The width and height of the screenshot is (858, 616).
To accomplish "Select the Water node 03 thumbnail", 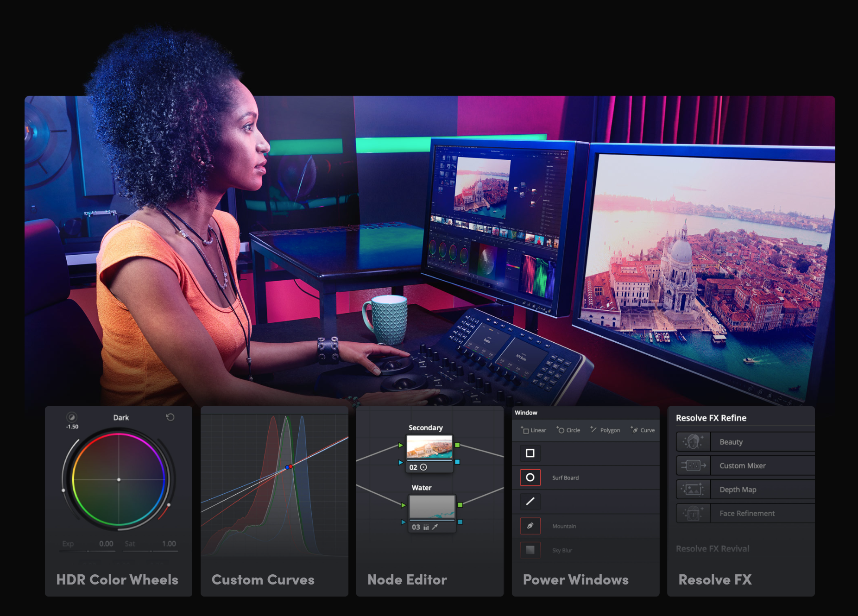I will pos(432,507).
